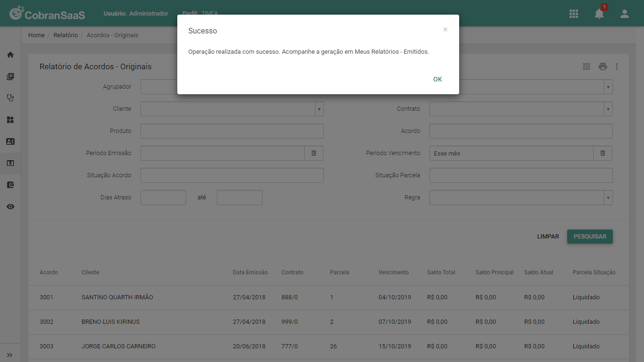This screenshot has height=362, width=644.
Task: Select agreement 3001 cell
Action: click(46, 297)
